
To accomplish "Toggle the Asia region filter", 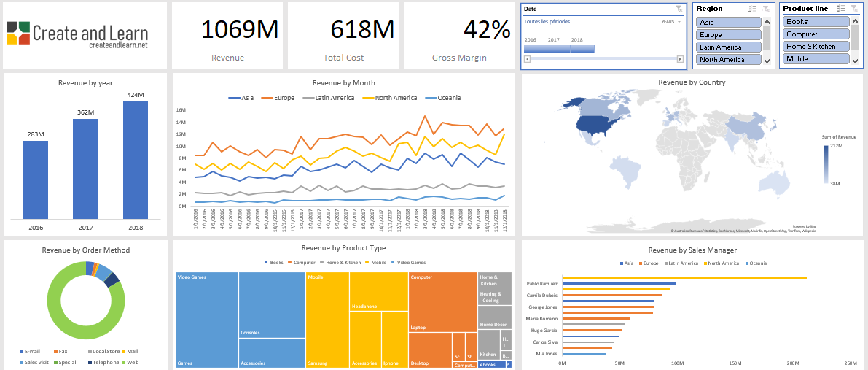I will [x=729, y=22].
